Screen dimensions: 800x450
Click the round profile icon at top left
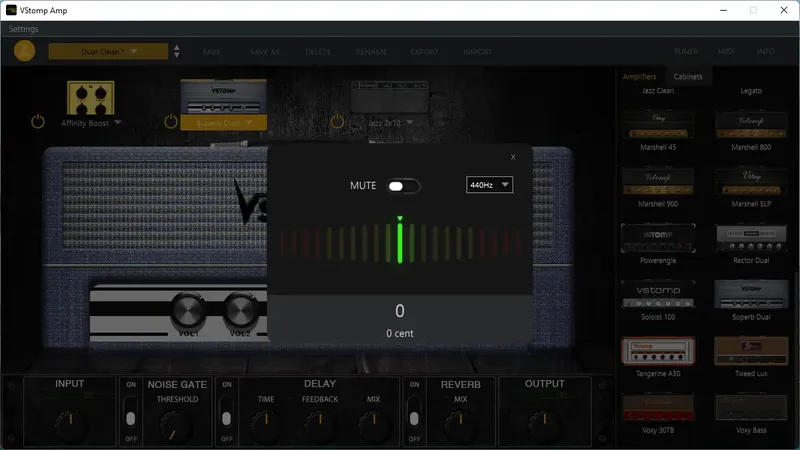click(24, 51)
